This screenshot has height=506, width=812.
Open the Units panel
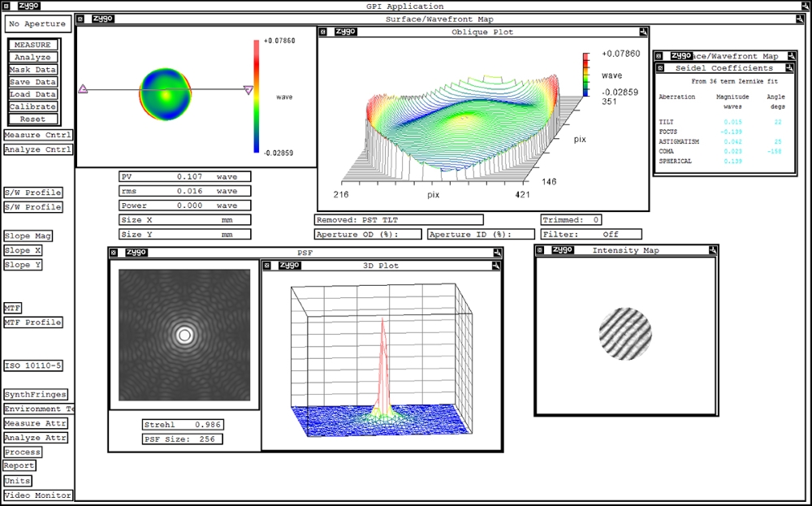click(x=17, y=481)
